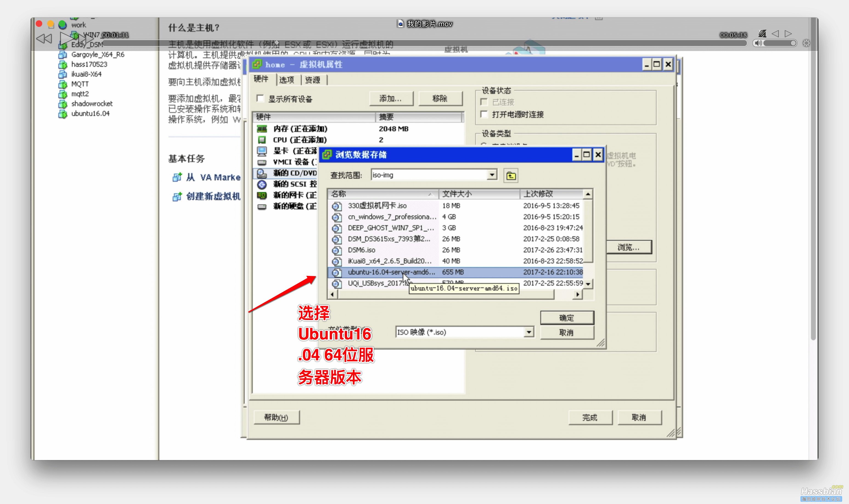
Task: Select 新的网卡 row icon
Action: (262, 195)
